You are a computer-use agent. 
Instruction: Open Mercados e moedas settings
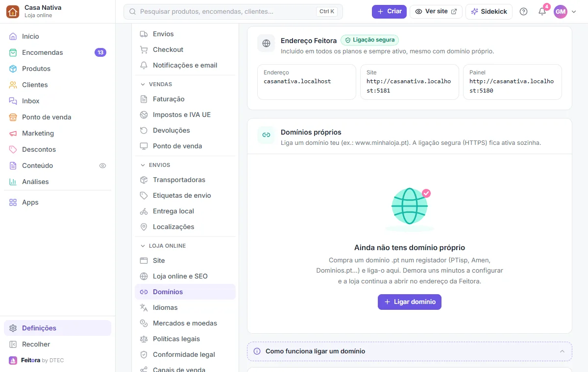(185, 323)
